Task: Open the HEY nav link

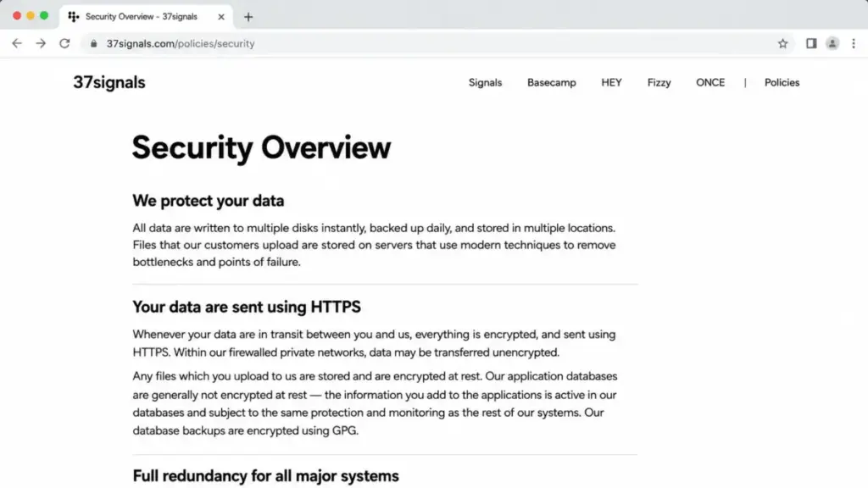Action: pos(611,82)
